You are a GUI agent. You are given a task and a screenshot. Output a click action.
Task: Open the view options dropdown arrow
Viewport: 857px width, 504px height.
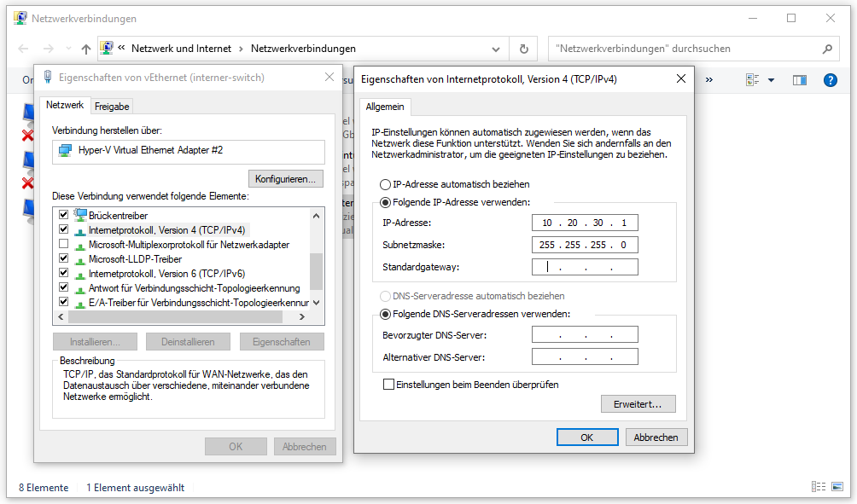pos(772,79)
